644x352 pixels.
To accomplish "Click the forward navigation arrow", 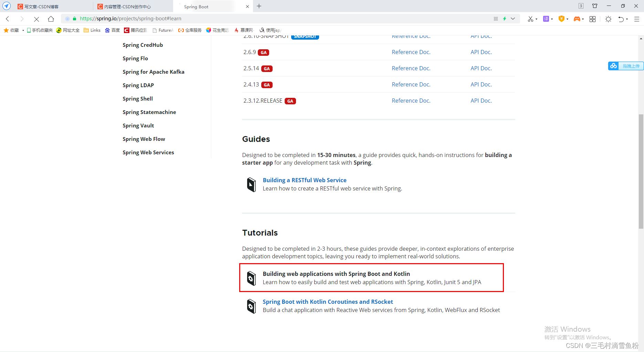I will point(22,19).
